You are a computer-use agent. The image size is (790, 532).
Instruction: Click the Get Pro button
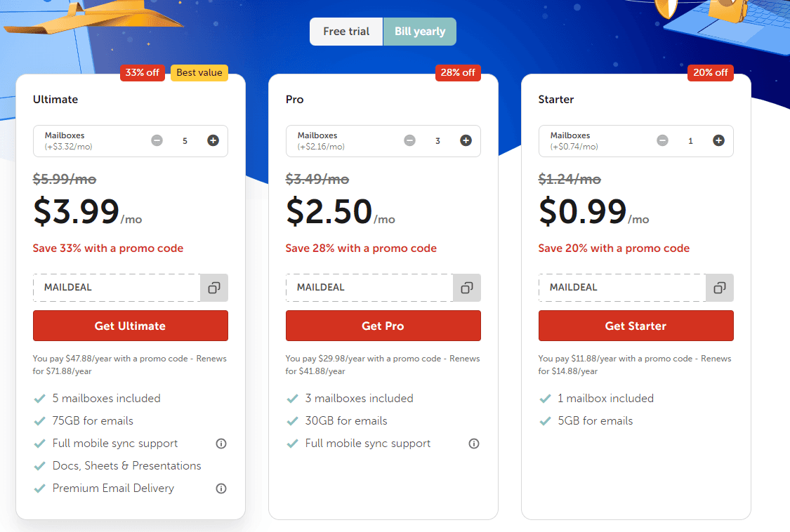point(383,325)
